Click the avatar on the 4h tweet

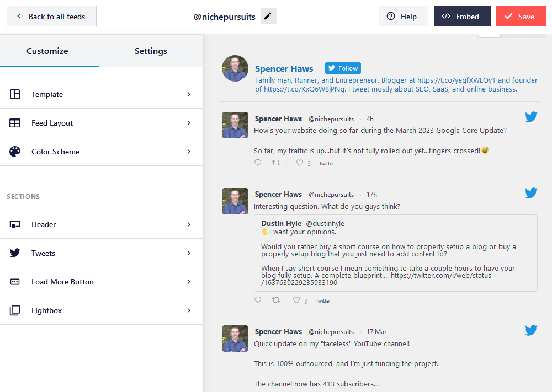coord(235,125)
